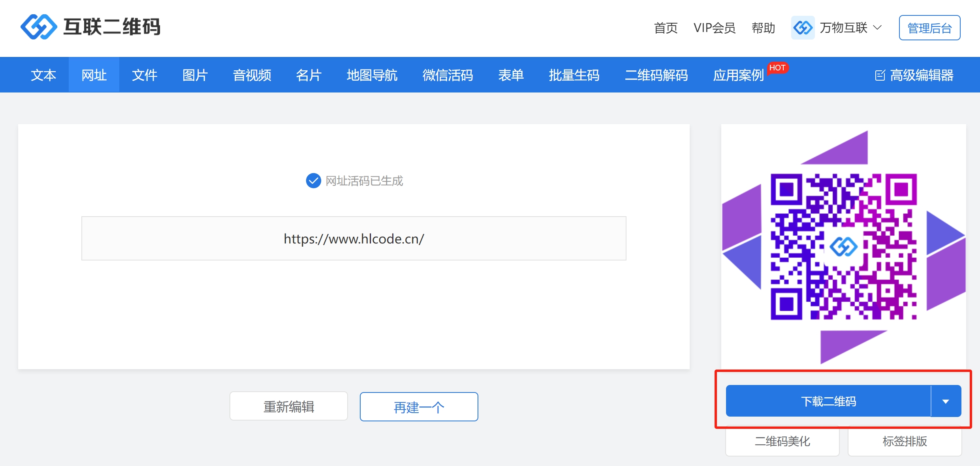
Task: Click the 重新编辑 button
Action: tap(289, 406)
